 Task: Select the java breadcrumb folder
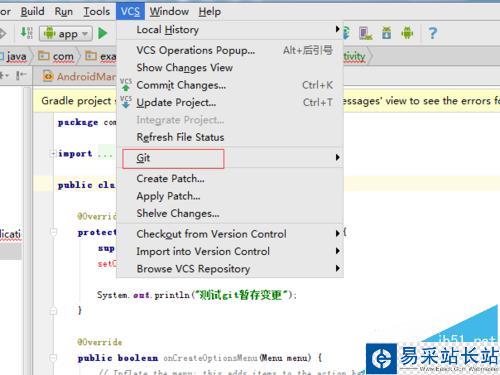[15, 56]
